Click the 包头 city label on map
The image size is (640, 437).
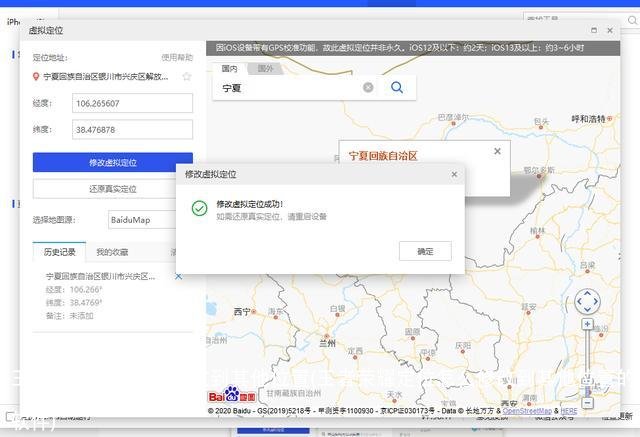point(542,121)
